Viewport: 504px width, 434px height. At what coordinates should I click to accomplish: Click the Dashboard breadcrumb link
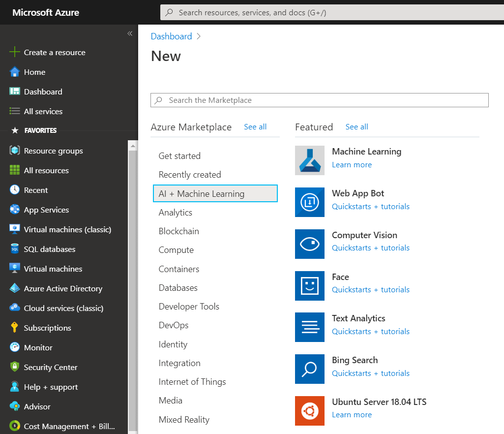click(x=171, y=36)
